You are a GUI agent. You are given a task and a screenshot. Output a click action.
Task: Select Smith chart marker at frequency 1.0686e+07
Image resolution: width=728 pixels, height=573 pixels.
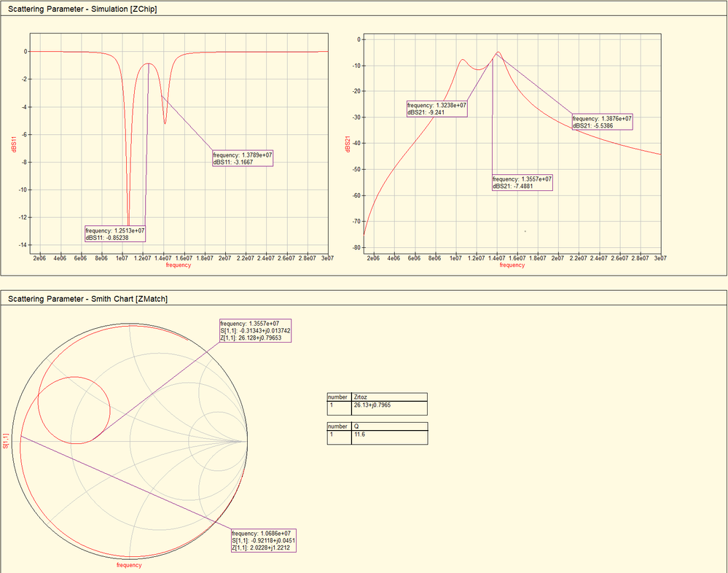[264, 540]
